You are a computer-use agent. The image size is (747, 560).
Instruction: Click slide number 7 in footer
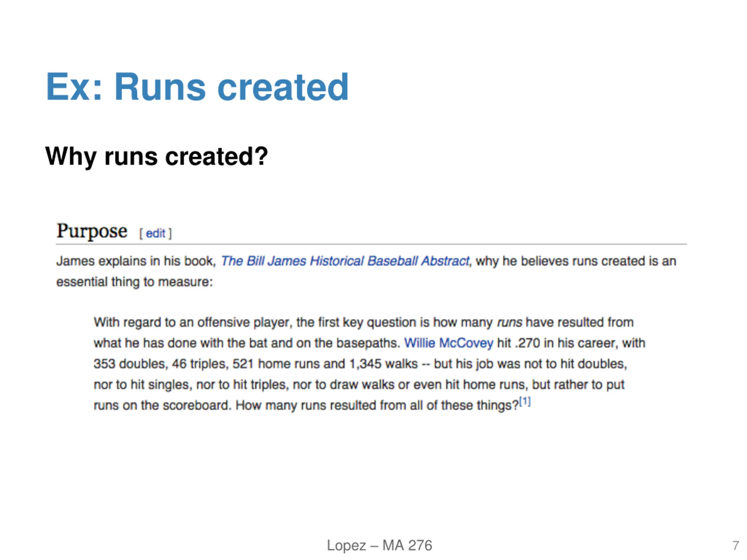coord(736,545)
